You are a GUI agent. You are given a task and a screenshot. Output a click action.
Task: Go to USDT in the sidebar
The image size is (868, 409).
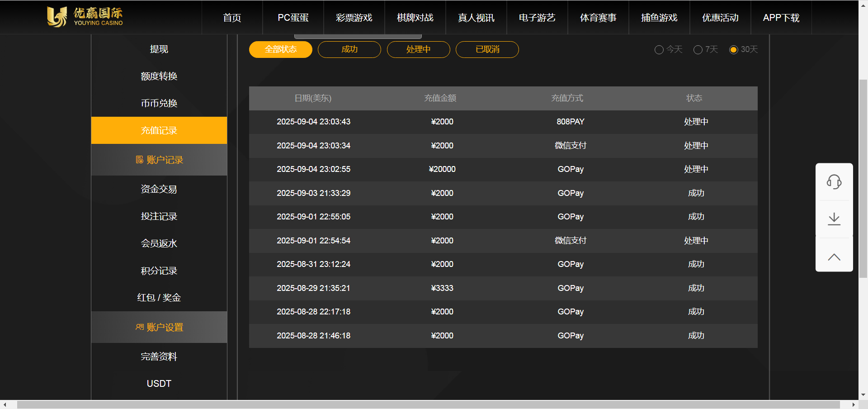[x=159, y=384]
